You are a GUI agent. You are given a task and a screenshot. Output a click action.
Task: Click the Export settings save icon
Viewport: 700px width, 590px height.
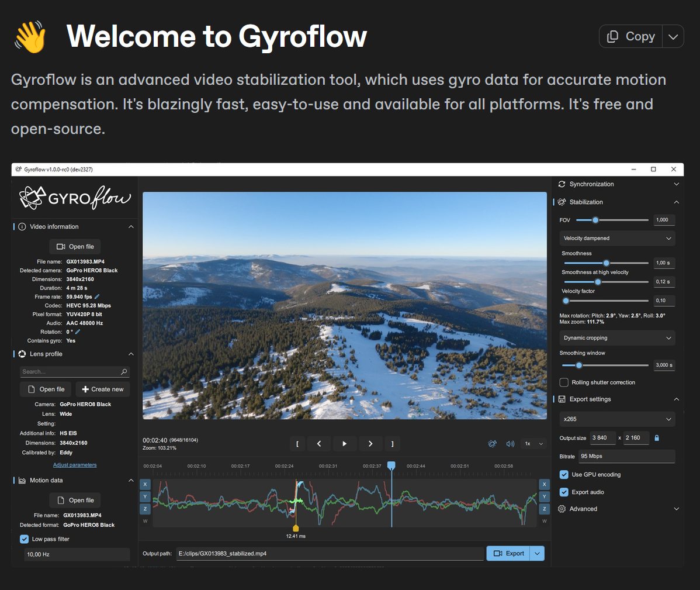point(562,399)
